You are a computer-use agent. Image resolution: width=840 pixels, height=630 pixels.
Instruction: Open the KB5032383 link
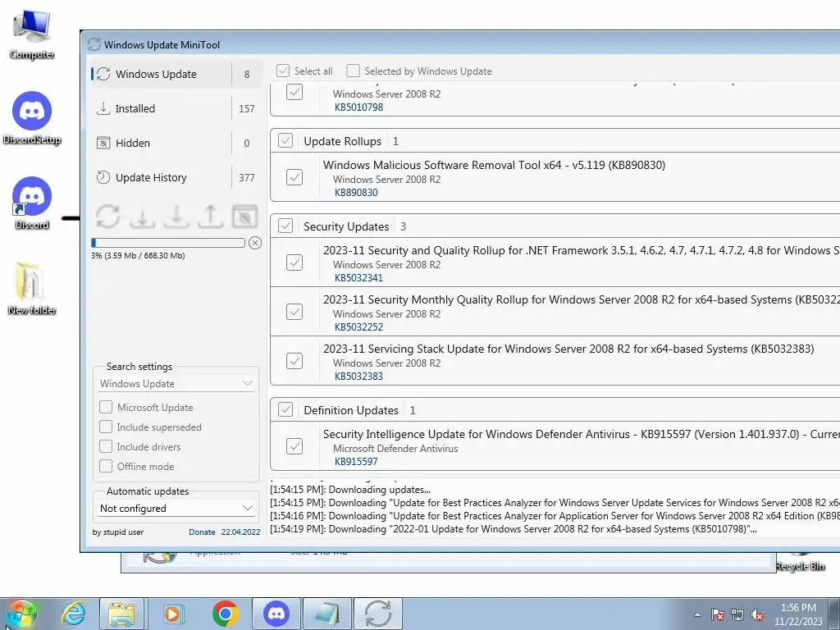(x=359, y=376)
